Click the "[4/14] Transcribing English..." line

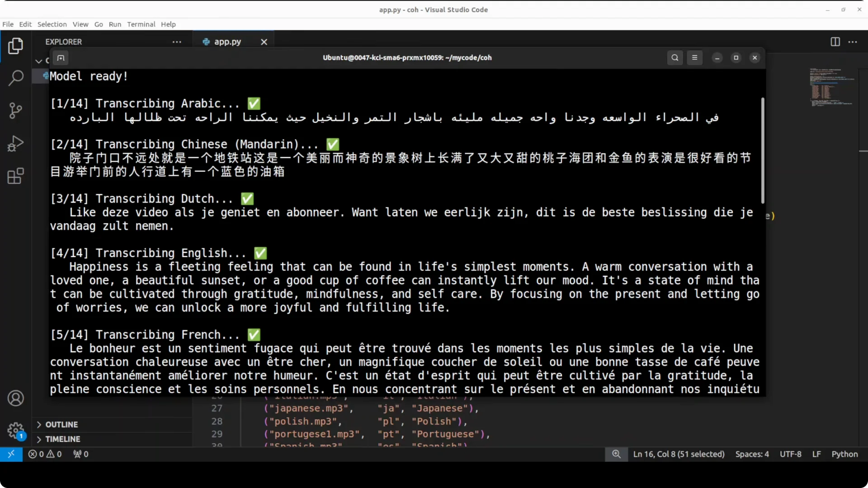click(x=159, y=253)
